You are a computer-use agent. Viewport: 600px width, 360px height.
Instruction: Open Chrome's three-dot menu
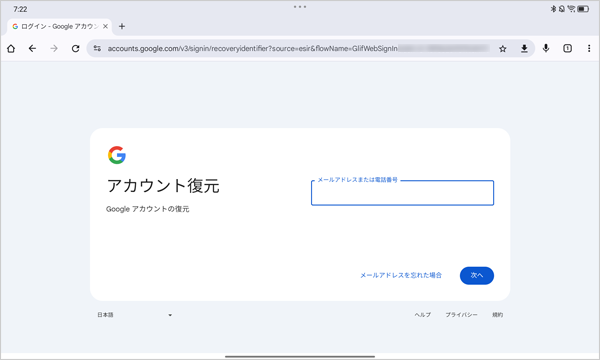point(589,48)
